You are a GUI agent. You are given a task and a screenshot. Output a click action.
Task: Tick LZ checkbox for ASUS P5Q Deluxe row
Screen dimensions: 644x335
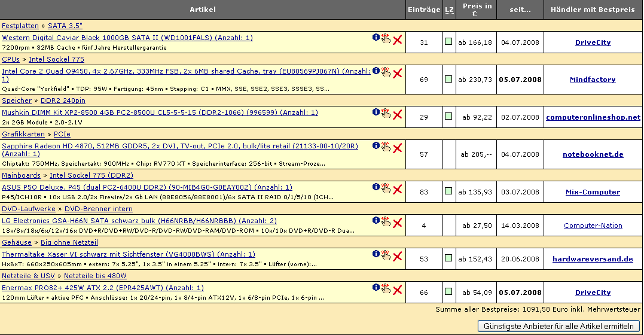448,191
